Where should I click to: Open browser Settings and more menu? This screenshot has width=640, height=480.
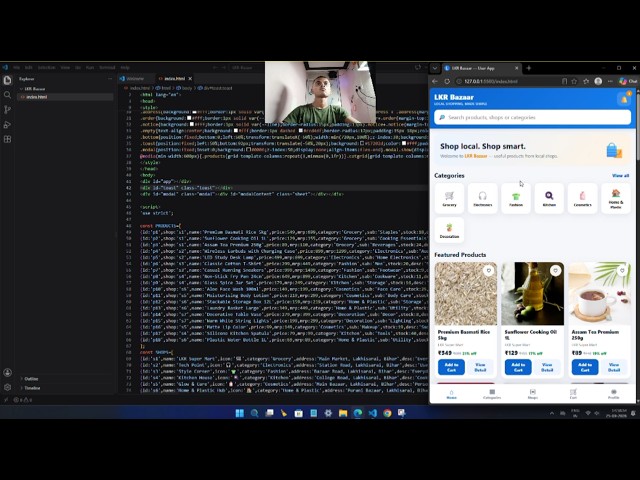[x=610, y=81]
